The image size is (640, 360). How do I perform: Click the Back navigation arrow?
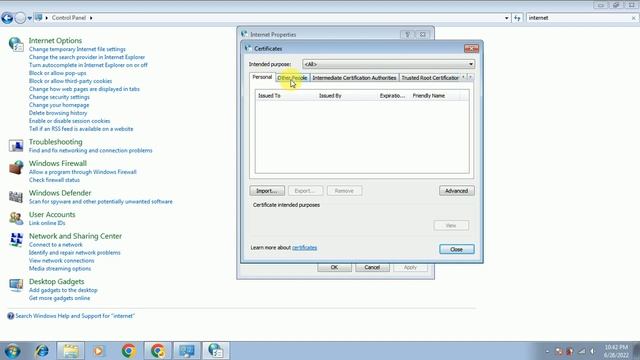coord(7,18)
